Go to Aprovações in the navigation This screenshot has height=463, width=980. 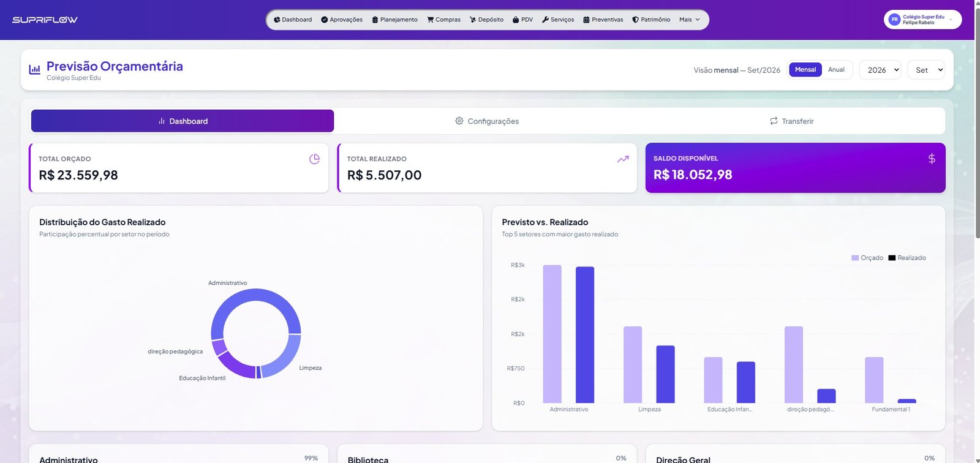(x=342, y=20)
